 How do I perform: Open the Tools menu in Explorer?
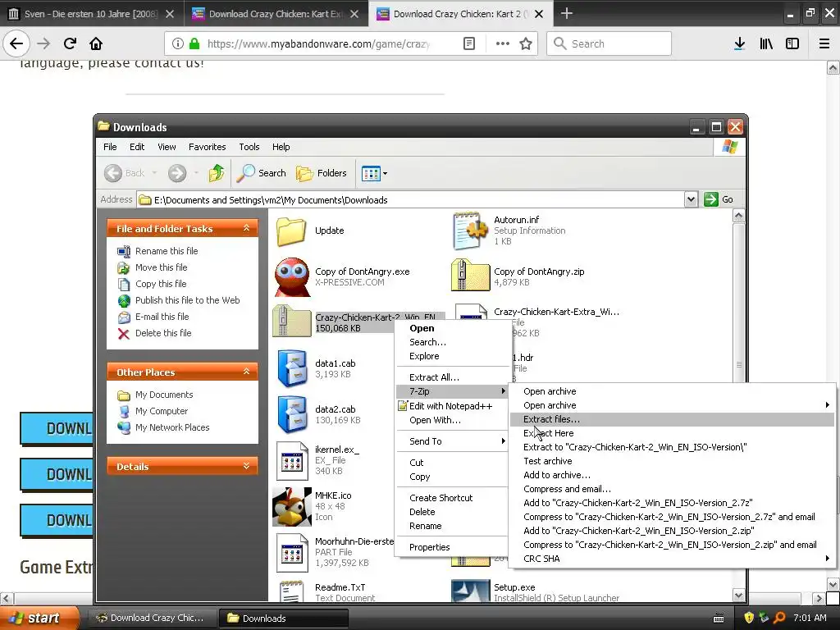(x=249, y=147)
